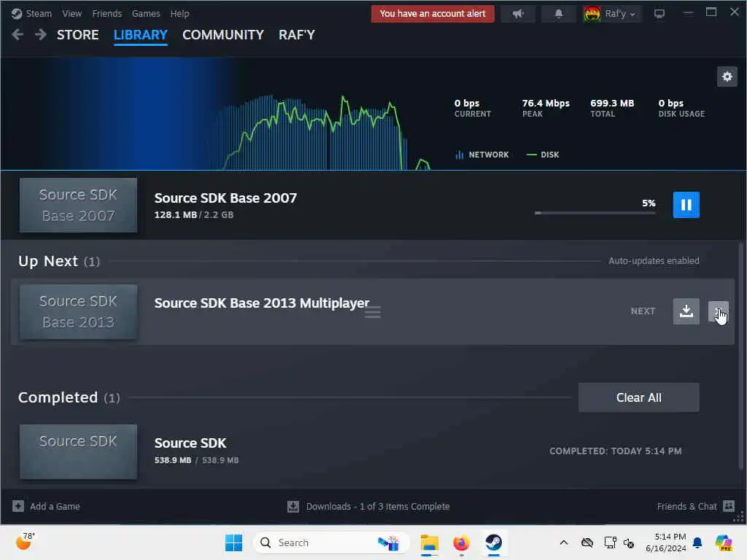
Task: Open Downloads status in the footer
Action: pos(378,506)
